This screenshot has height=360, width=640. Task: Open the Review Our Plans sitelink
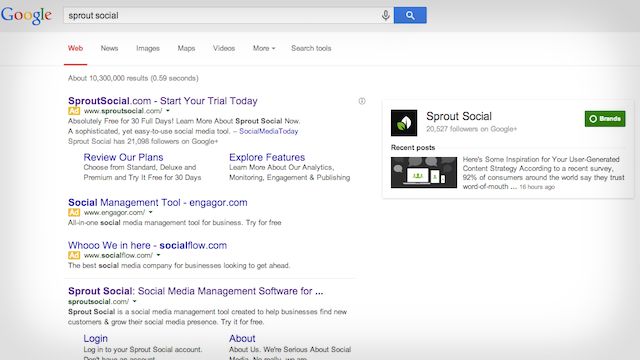123,157
